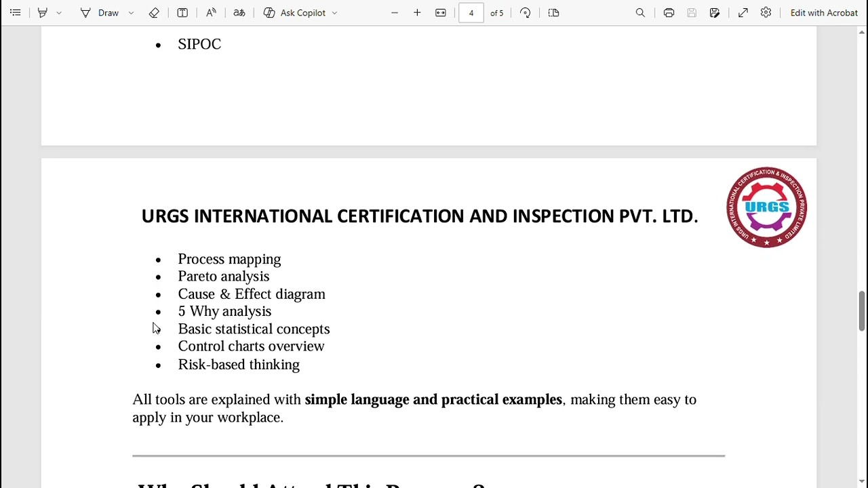Zoom out with the minus button
This screenshot has width=868, height=488.
[x=395, y=13]
